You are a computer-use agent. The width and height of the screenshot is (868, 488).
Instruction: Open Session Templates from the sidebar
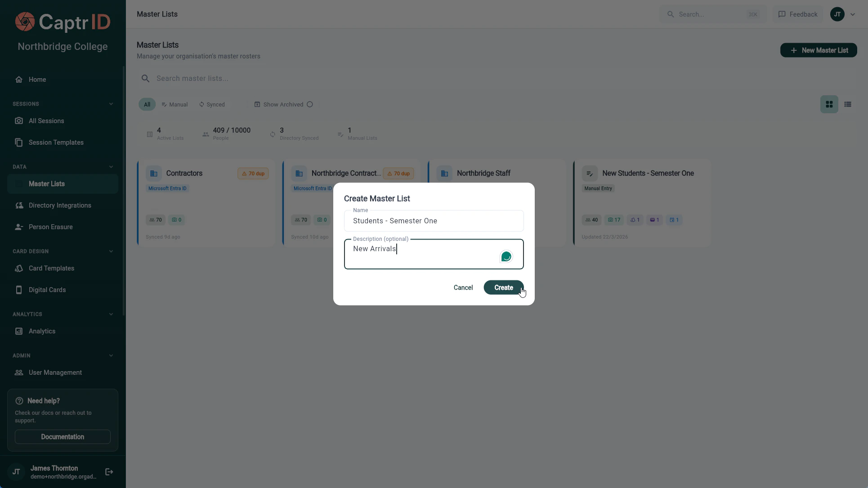point(56,142)
